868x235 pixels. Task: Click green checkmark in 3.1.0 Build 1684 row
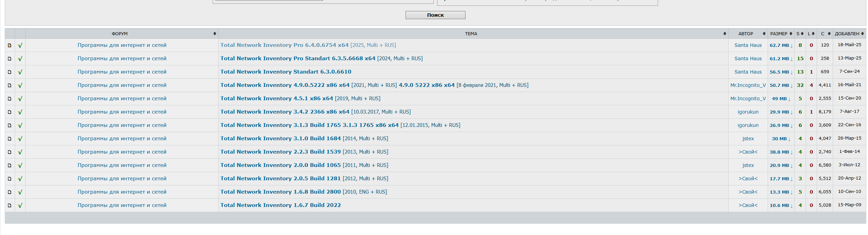tap(20, 139)
